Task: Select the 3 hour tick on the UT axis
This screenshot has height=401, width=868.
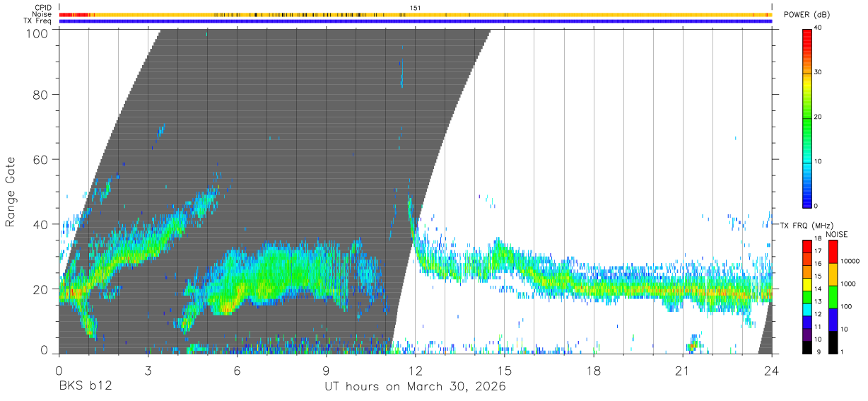Action: [x=148, y=371]
